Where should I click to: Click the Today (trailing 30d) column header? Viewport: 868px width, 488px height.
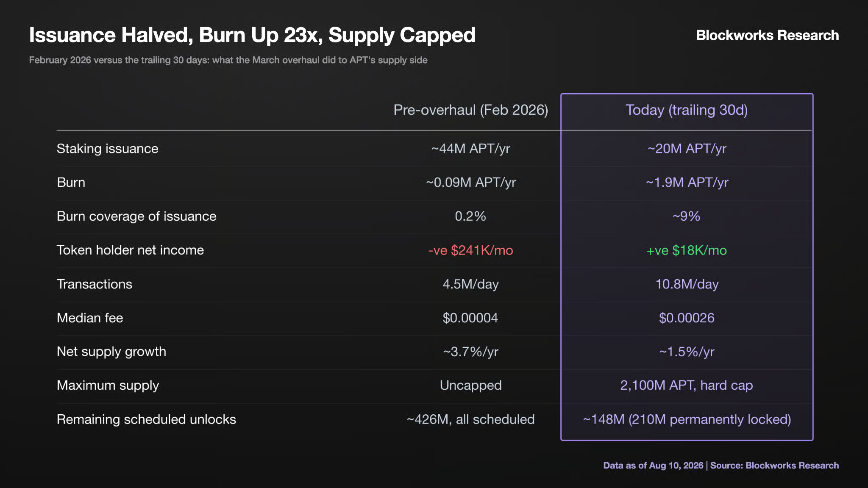point(687,110)
